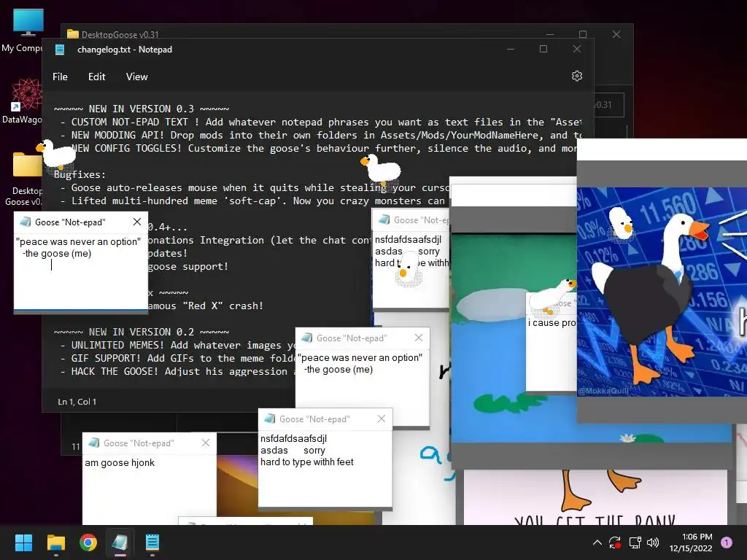This screenshot has width=747, height=560.
Task: Switch to the Notepad taskbar icon
Action: pyautogui.click(x=152, y=542)
